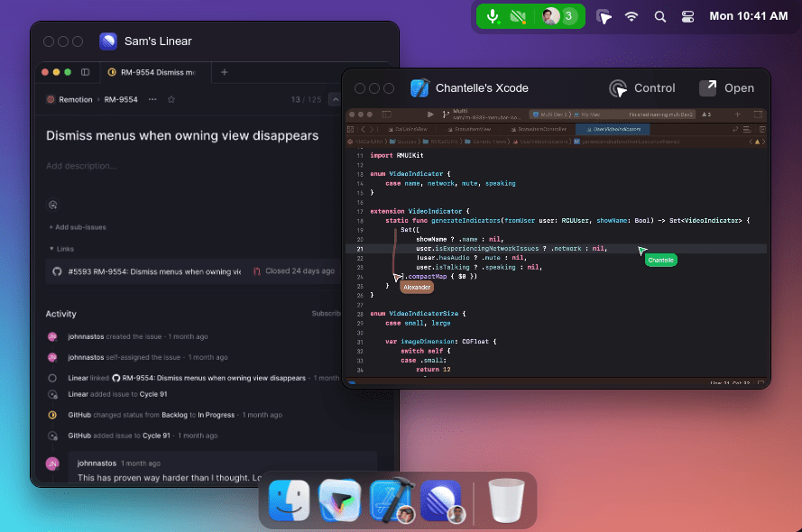
Task: Open the Trash in the Dock
Action: point(506,500)
